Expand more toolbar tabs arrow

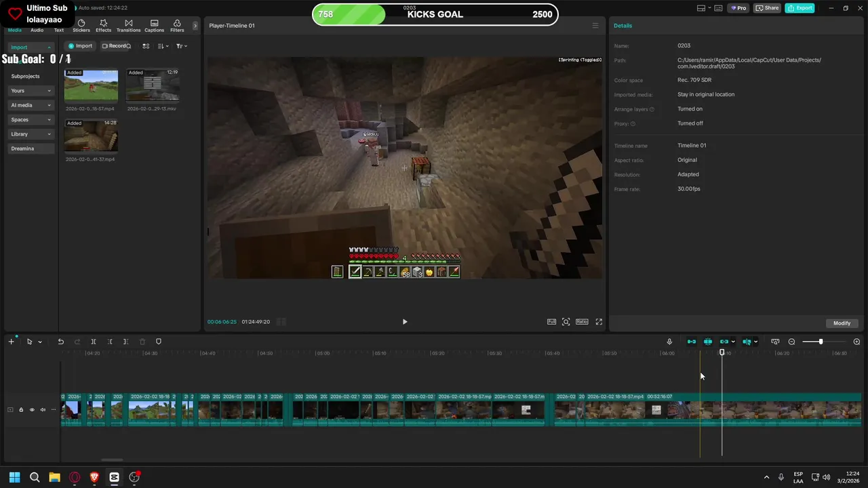195,26
